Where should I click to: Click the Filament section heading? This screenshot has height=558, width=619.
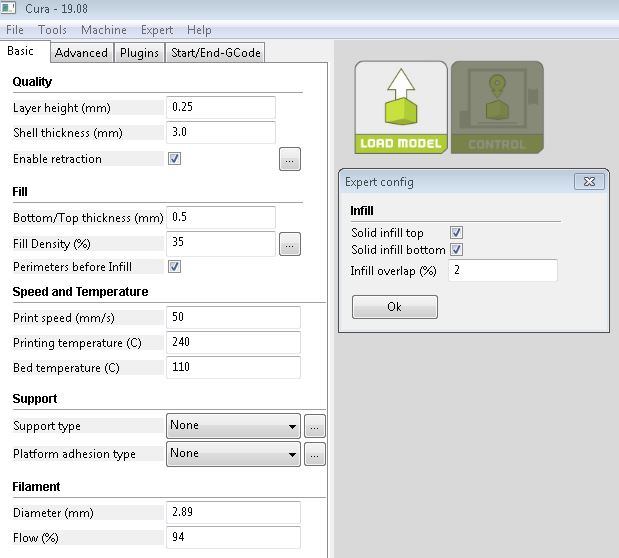coord(36,487)
